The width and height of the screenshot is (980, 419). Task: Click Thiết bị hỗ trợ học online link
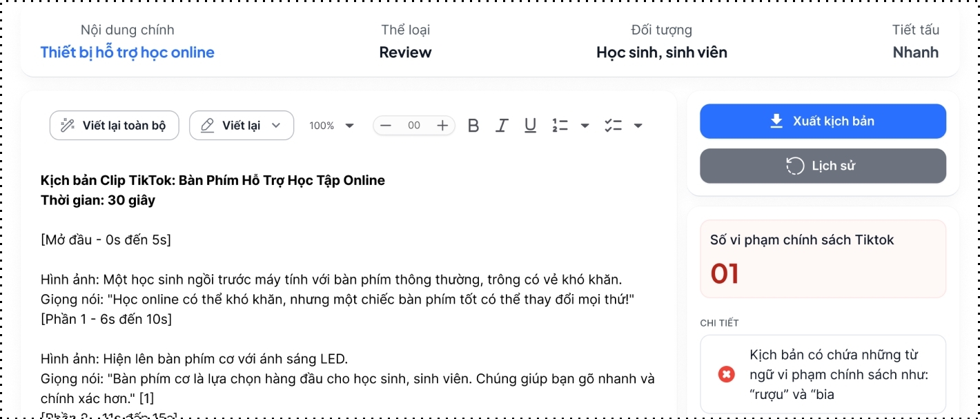coord(127,52)
